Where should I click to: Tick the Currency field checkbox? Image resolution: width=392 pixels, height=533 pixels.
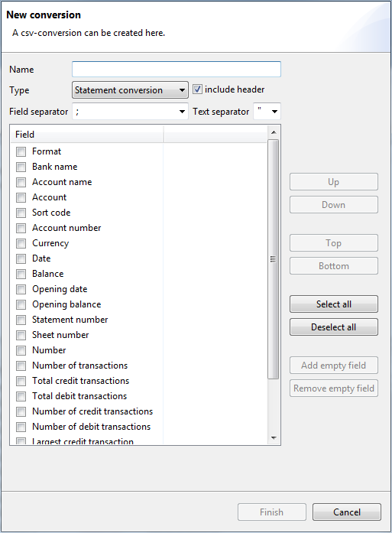pyautogui.click(x=21, y=243)
